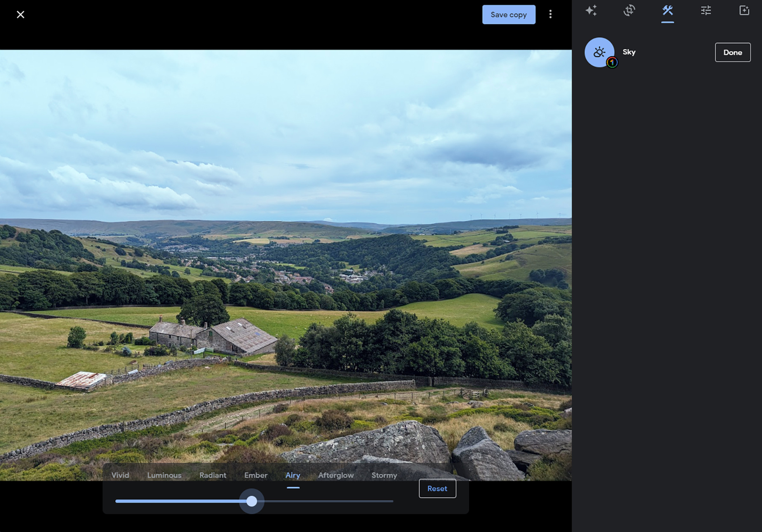Click the sky intensity slider handle
The image size is (762, 532).
pyautogui.click(x=251, y=501)
